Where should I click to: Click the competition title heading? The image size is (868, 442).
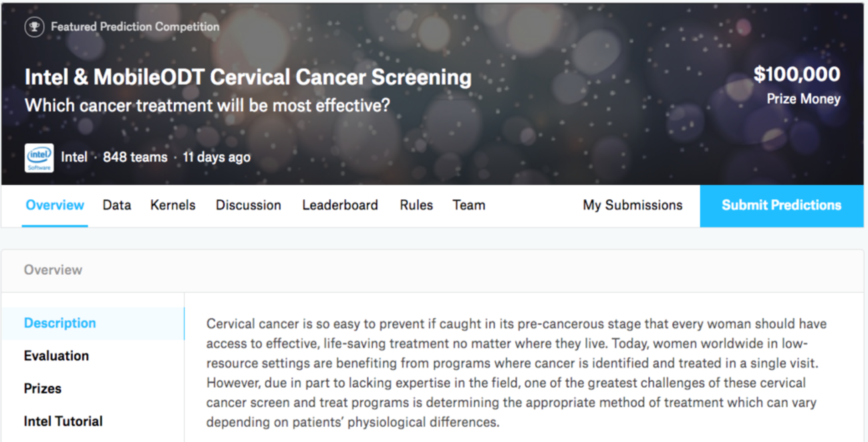pos(248,78)
